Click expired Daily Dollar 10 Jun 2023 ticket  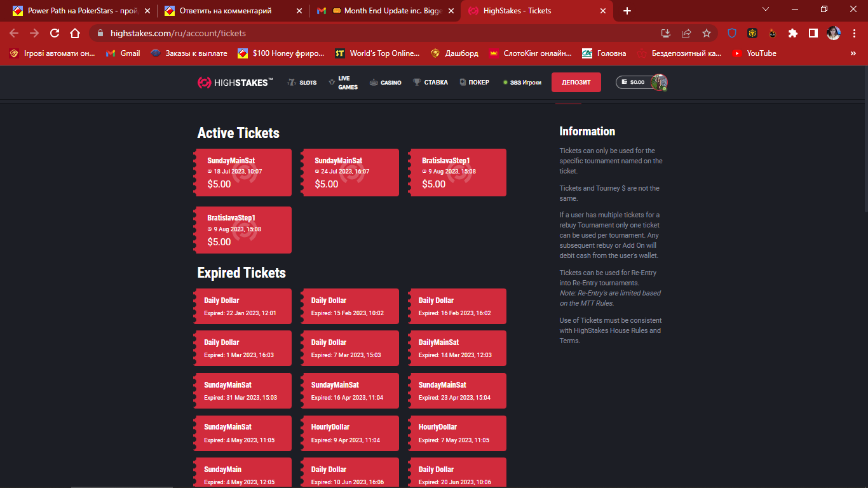click(349, 473)
